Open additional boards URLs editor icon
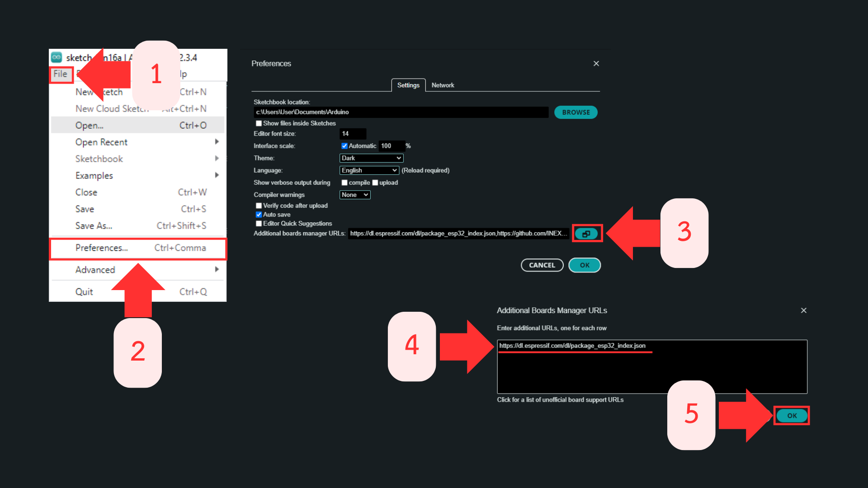Screen dimensions: 868x488 pyautogui.click(x=586, y=234)
